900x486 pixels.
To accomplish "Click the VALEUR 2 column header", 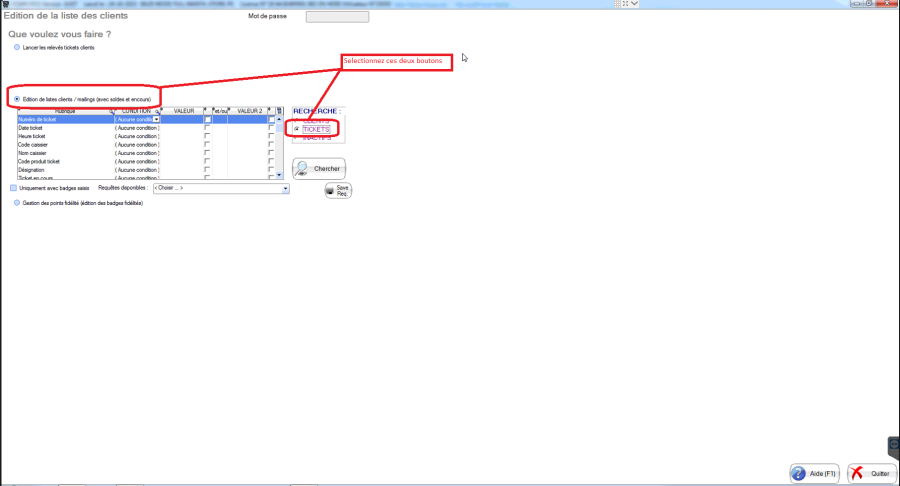I will coord(250,111).
